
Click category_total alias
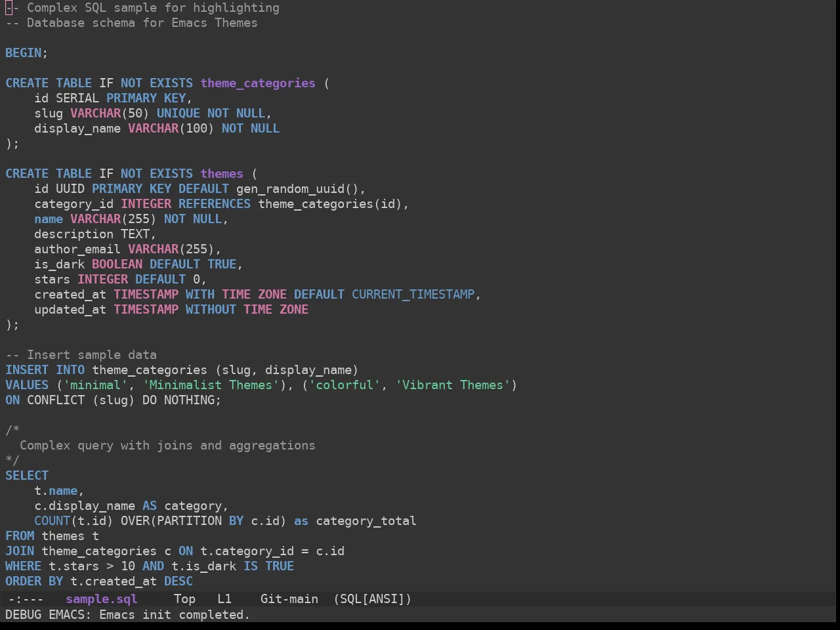tap(366, 520)
